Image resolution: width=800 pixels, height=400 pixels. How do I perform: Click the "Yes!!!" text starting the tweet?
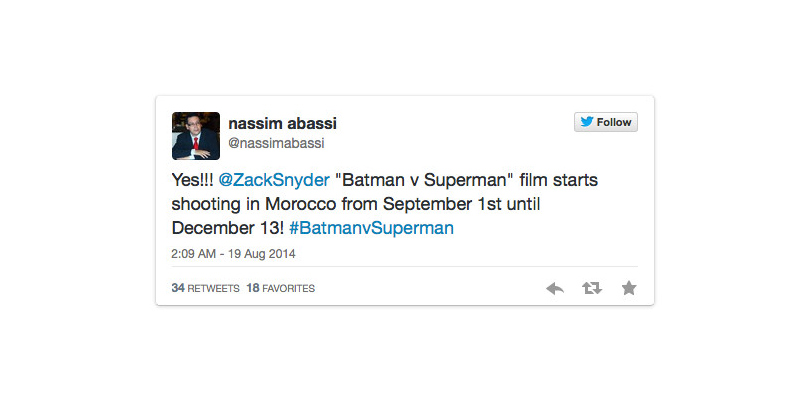pos(192,180)
